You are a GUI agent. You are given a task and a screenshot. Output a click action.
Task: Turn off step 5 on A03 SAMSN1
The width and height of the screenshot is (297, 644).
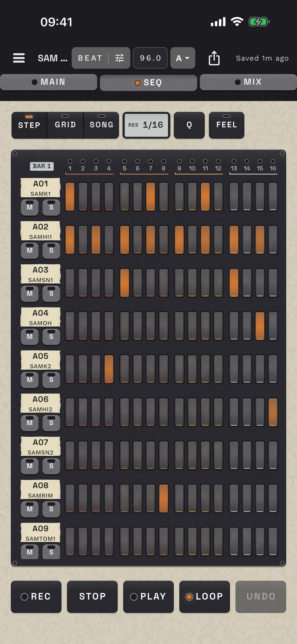tap(124, 283)
